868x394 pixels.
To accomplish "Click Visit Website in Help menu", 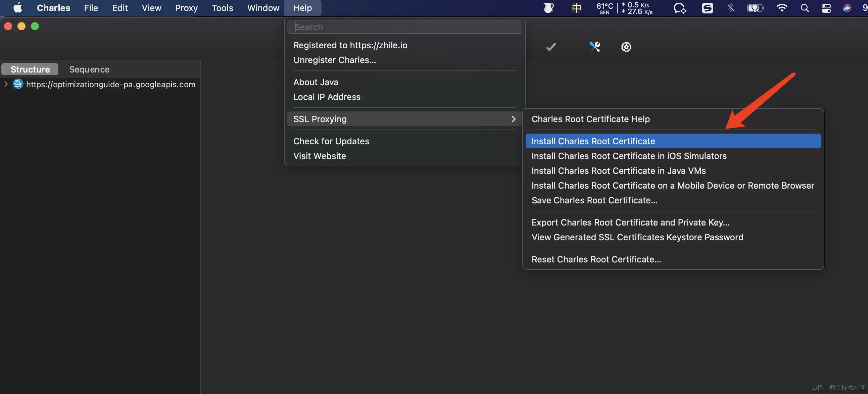I will (x=320, y=156).
